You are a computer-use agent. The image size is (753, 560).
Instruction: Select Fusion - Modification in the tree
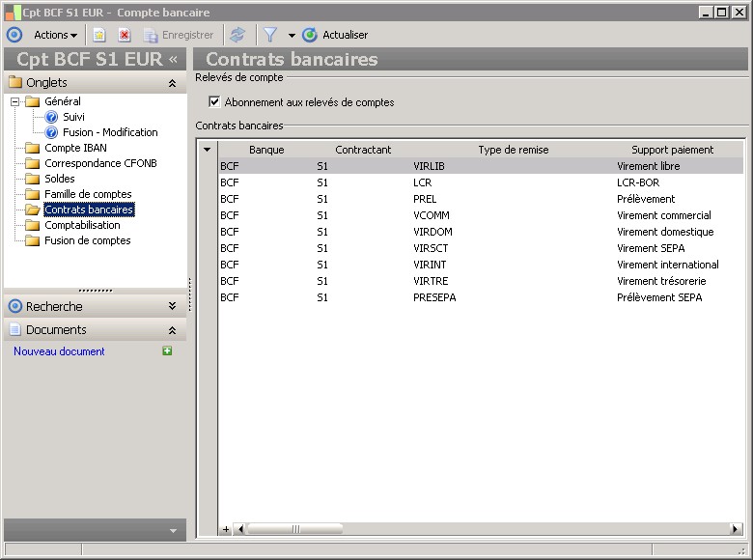coord(110,132)
